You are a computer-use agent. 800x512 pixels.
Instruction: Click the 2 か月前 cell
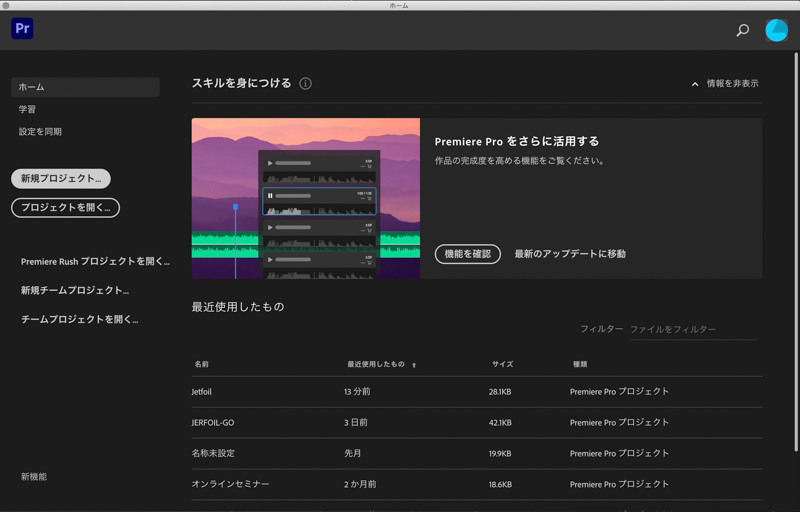pos(360,484)
